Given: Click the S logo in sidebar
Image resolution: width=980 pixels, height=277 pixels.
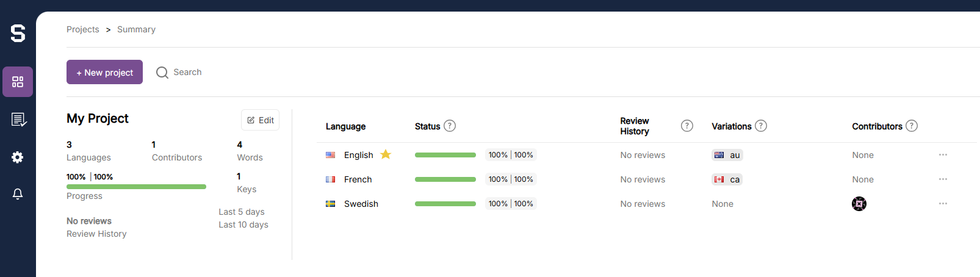Looking at the screenshot, I should point(18,33).
